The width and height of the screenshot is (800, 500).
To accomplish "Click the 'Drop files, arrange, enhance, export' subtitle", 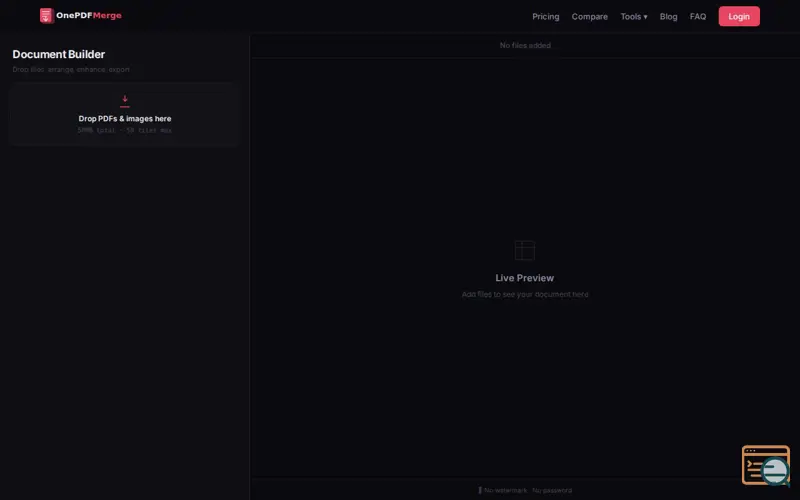I will 71,69.
